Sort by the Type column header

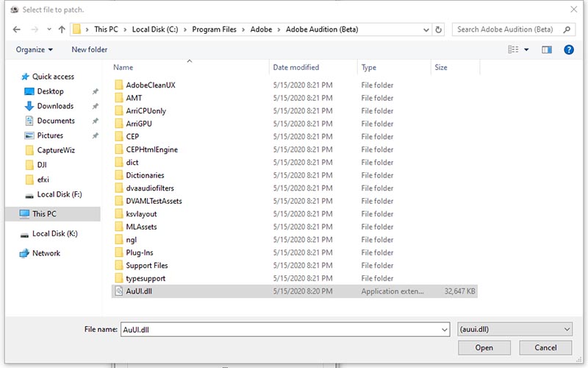tap(369, 67)
